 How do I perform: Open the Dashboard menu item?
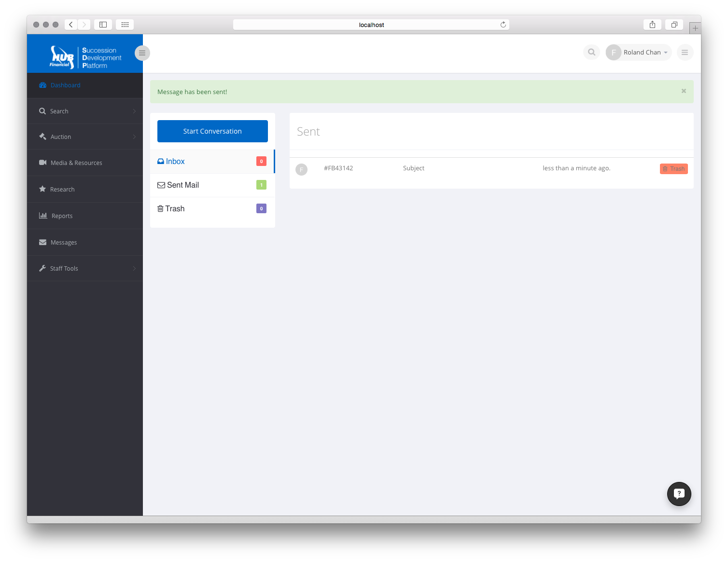click(x=85, y=85)
